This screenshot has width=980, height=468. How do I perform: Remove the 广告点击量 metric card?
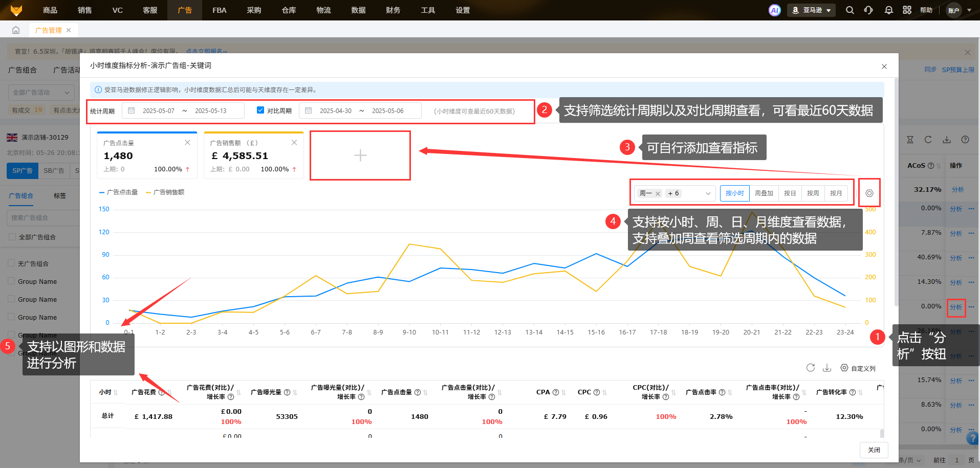click(x=187, y=143)
